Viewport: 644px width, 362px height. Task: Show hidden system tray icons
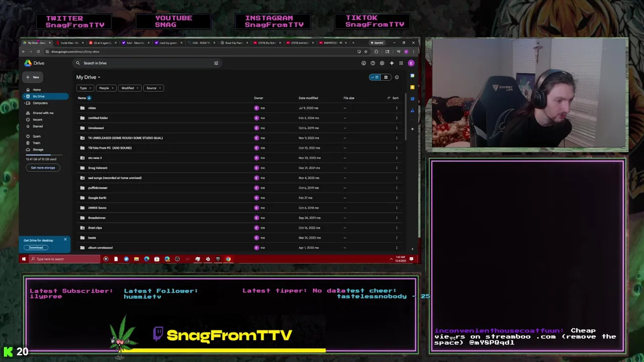(x=391, y=259)
